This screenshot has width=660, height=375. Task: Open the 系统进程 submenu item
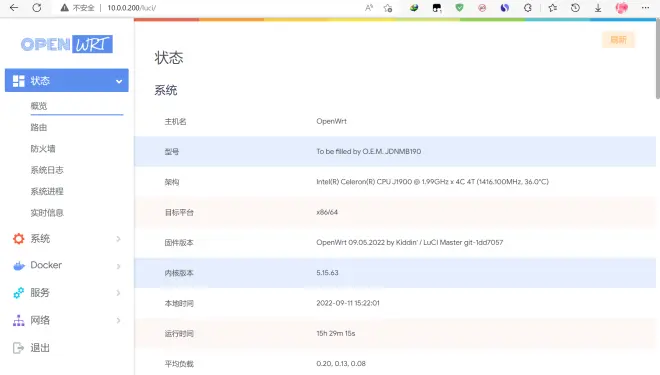click(x=47, y=191)
